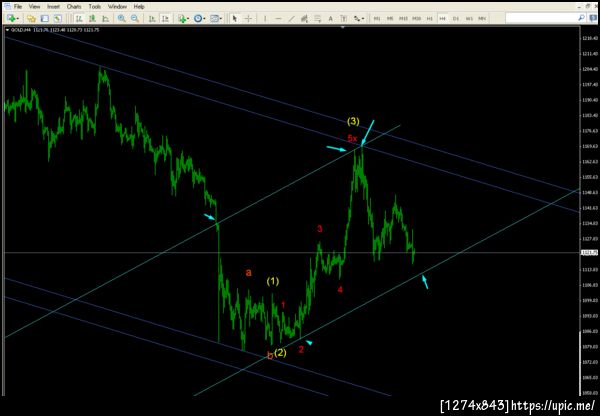Open the View menu
The image size is (600, 416).
coord(34,7)
